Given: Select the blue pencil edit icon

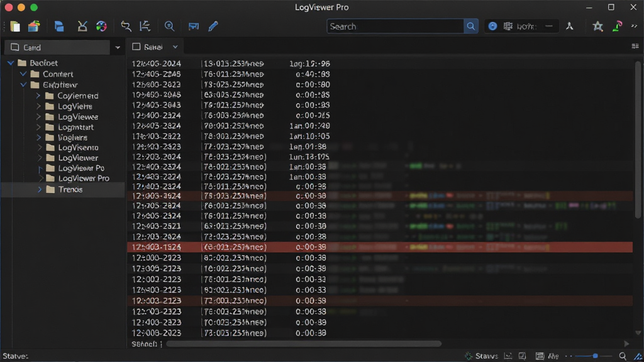Looking at the screenshot, I should click(213, 26).
